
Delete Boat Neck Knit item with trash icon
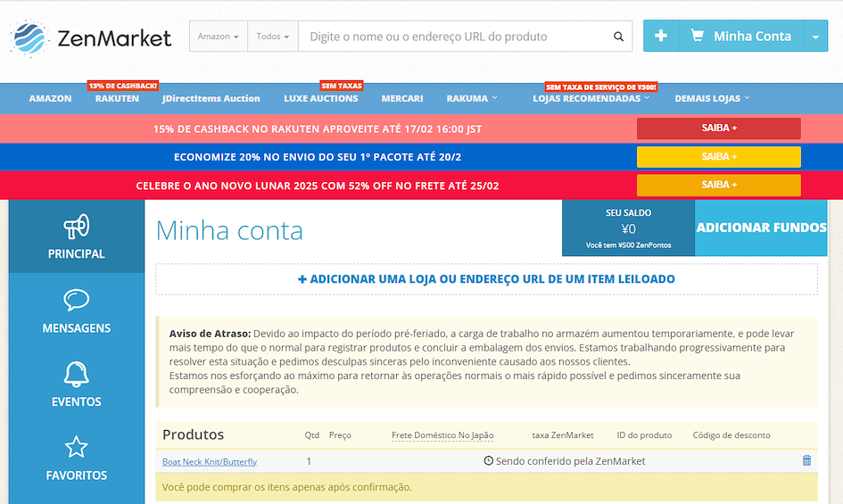pyautogui.click(x=806, y=460)
